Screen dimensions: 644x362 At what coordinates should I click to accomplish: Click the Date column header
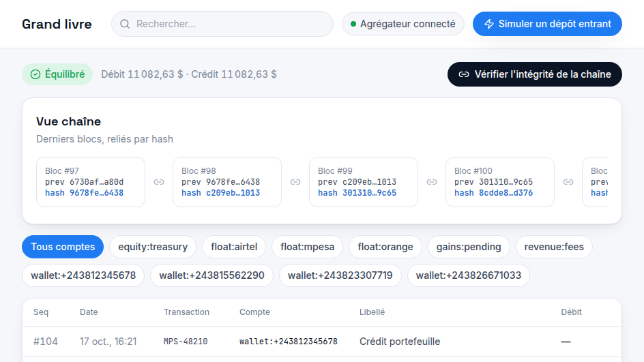coord(89,312)
